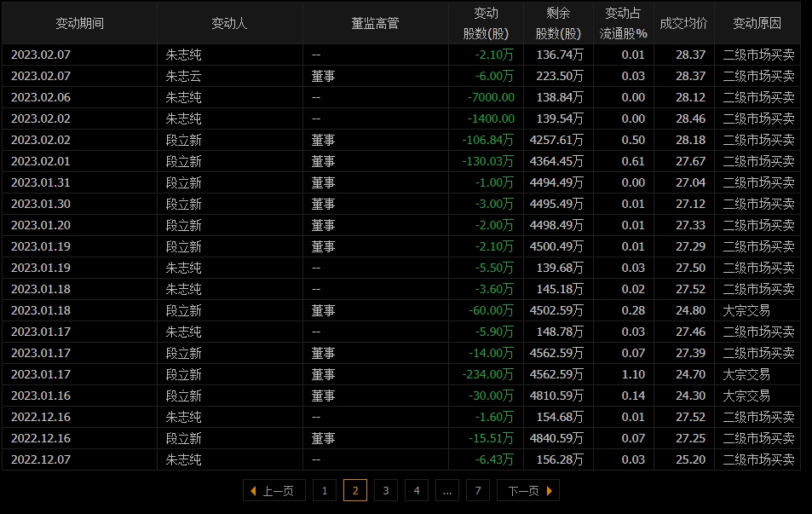Select remaining shares 4498.49万
This screenshot has width=812, height=514.
[x=556, y=225]
